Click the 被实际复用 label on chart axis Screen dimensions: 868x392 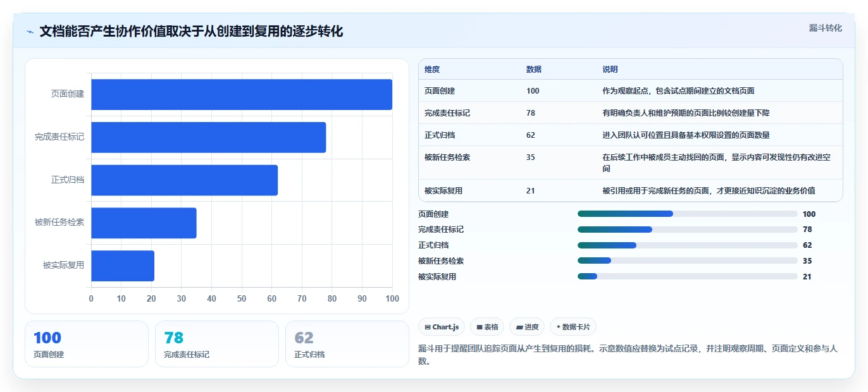coord(63,266)
